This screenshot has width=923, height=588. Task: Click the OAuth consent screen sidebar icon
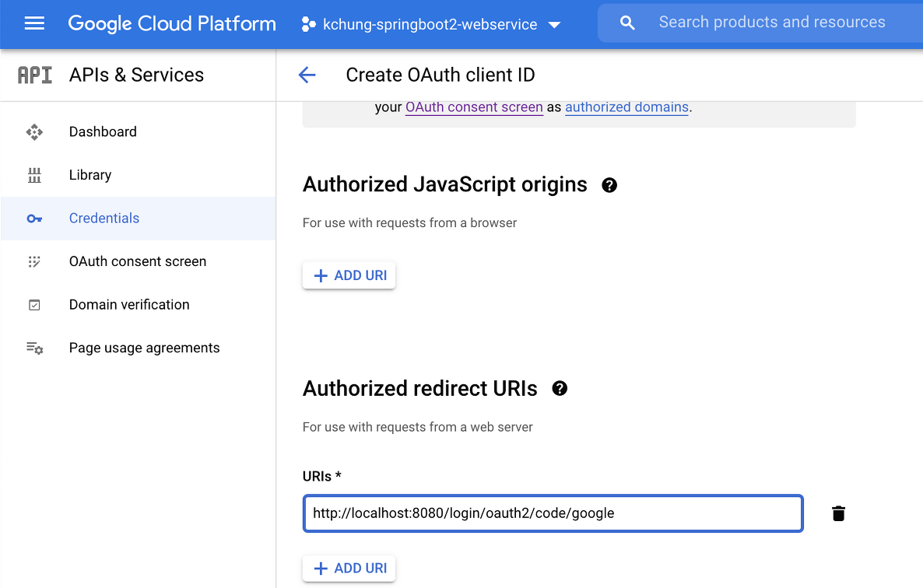coord(34,262)
